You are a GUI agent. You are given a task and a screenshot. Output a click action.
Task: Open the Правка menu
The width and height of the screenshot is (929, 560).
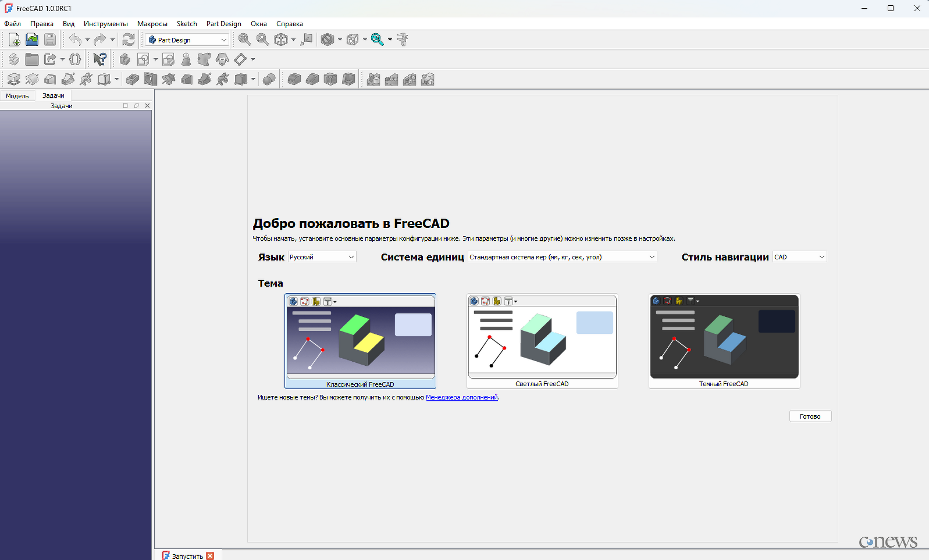[x=42, y=24]
